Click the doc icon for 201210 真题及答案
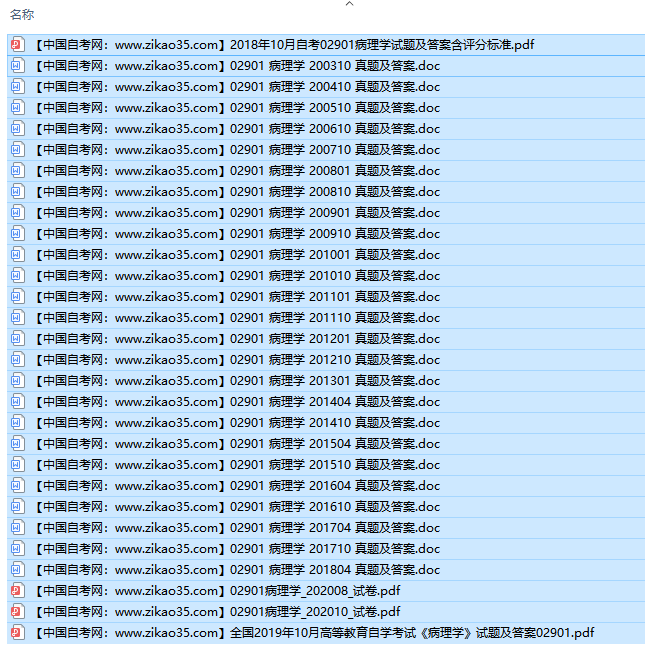The height and width of the screenshot is (666, 645). click(x=17, y=360)
